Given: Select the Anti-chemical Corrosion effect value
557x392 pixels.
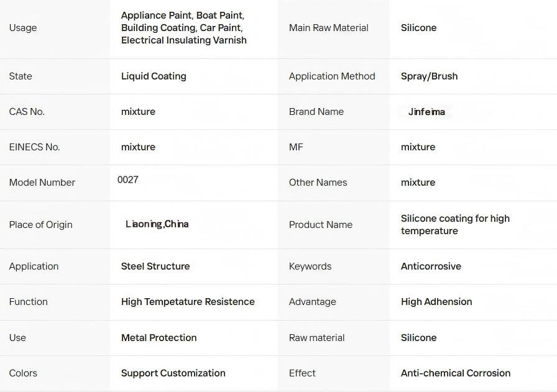Looking at the screenshot, I should tap(456, 373).
